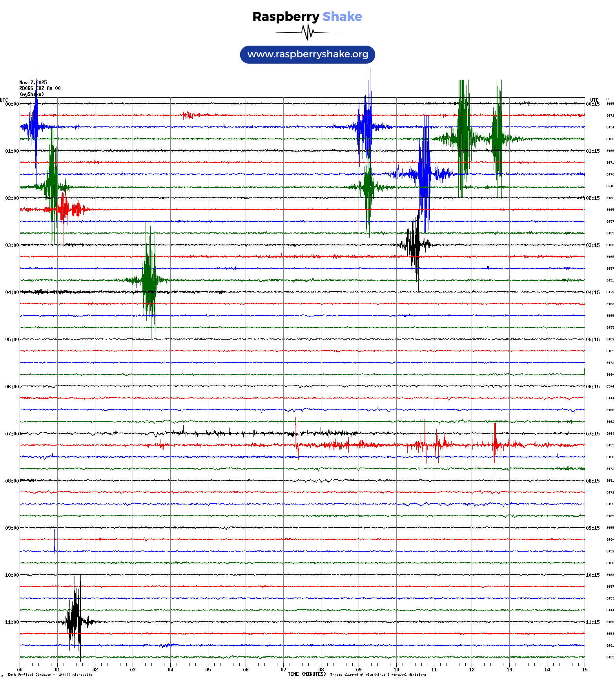616x680 pixels.
Task: Click the Raspberry Shake logo text
Action: point(307,17)
